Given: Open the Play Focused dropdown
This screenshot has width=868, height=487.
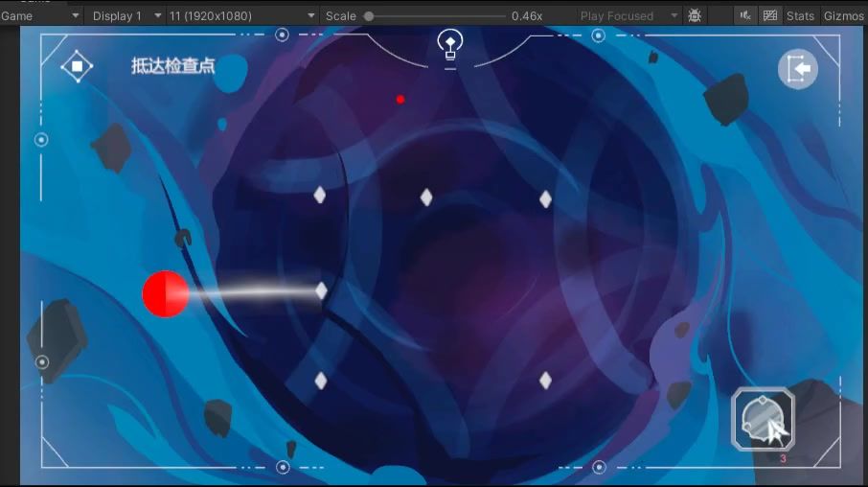Looking at the screenshot, I should pyautogui.click(x=628, y=16).
